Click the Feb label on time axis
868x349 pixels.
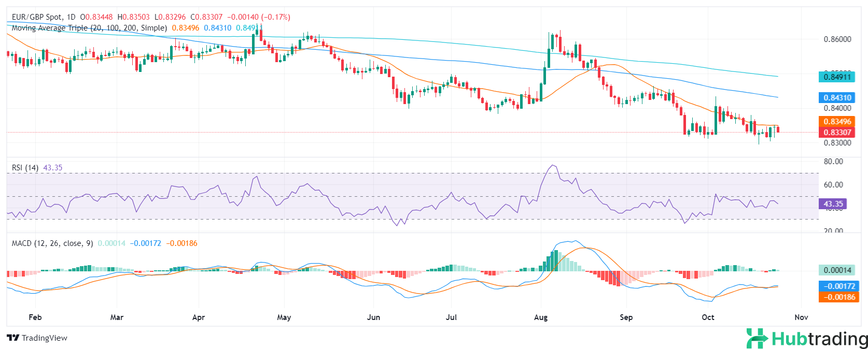(35, 317)
